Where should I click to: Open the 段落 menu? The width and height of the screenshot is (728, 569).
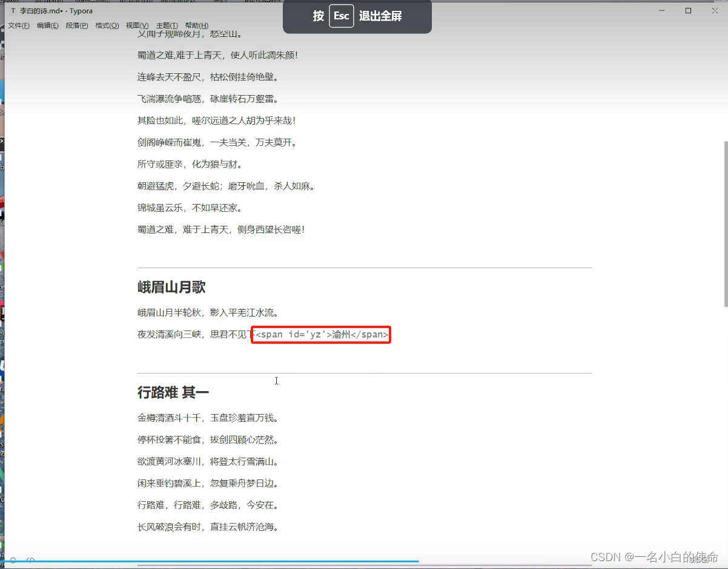77,25
